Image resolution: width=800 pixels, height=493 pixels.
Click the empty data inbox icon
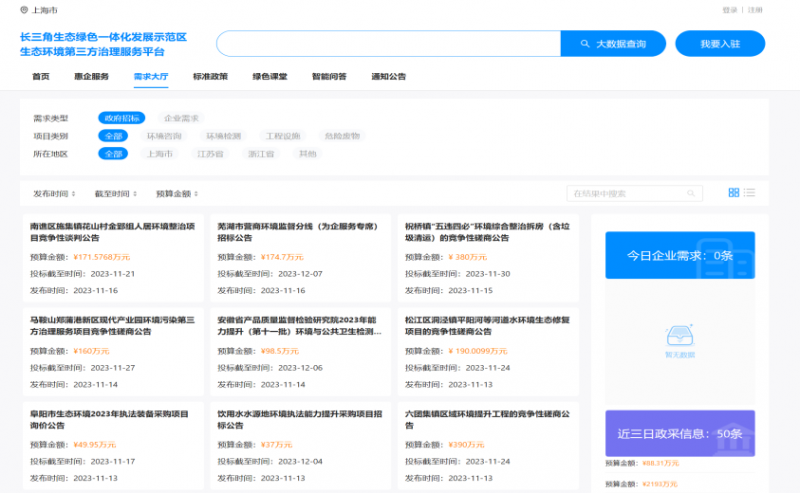click(680, 335)
